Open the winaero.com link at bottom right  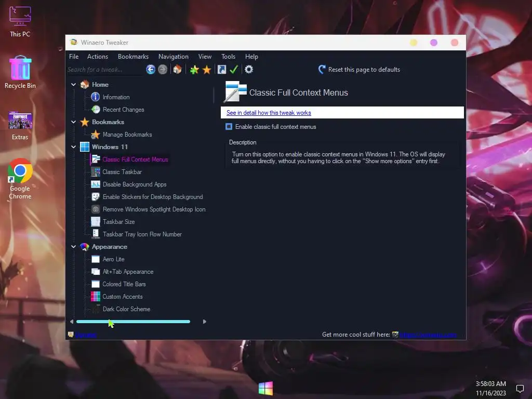[x=428, y=335]
